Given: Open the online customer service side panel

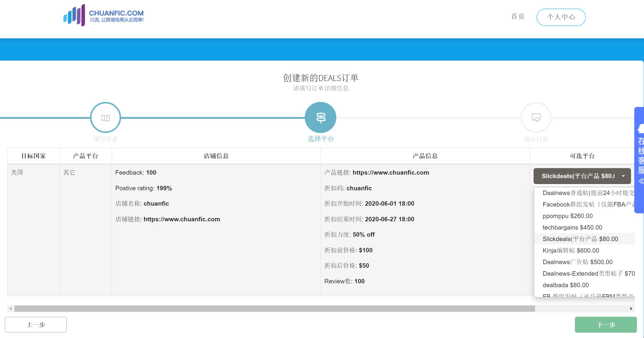Looking at the screenshot, I should point(639,160).
